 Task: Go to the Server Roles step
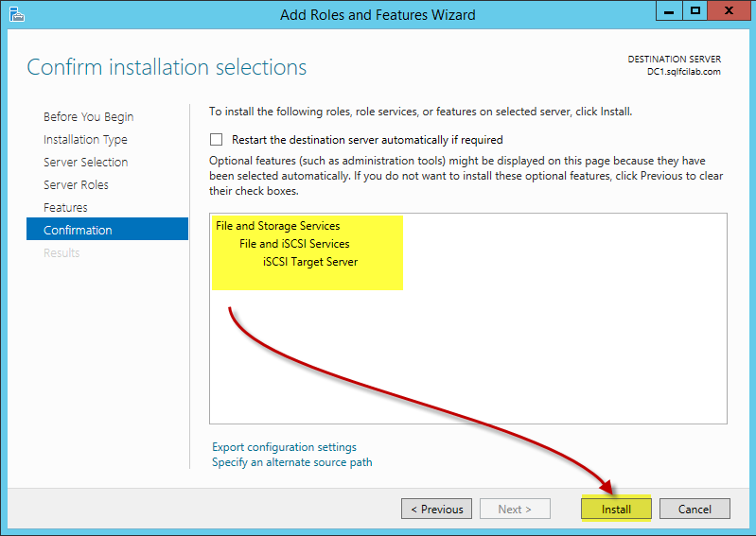pyautogui.click(x=76, y=185)
